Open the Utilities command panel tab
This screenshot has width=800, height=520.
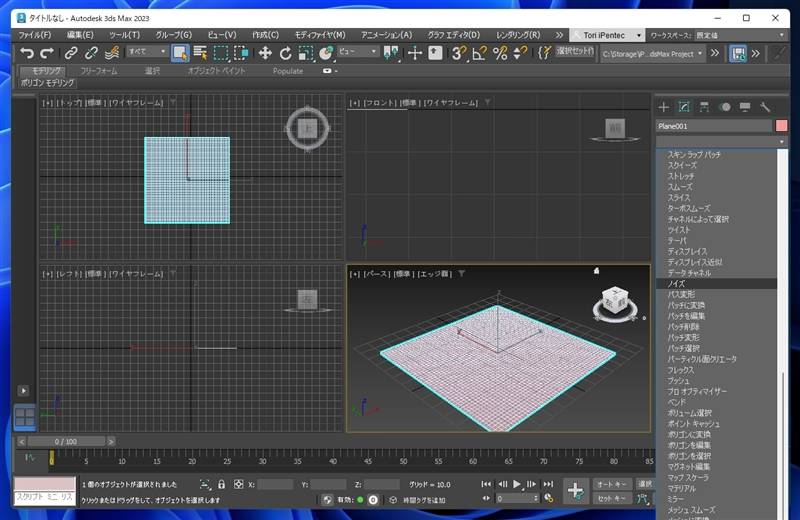765,107
